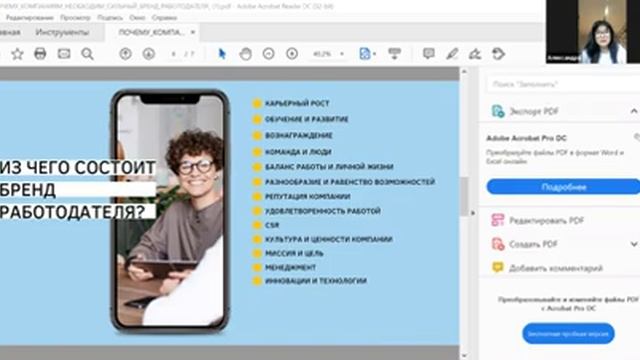Click the presenter webcam thumbnail
This screenshot has width=640, height=360.
coord(593,31)
